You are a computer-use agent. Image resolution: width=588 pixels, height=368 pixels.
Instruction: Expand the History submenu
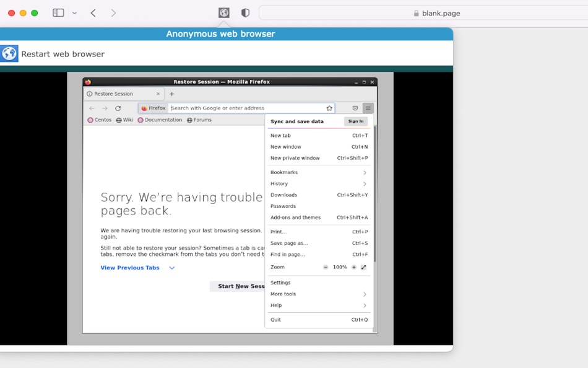pyautogui.click(x=319, y=183)
